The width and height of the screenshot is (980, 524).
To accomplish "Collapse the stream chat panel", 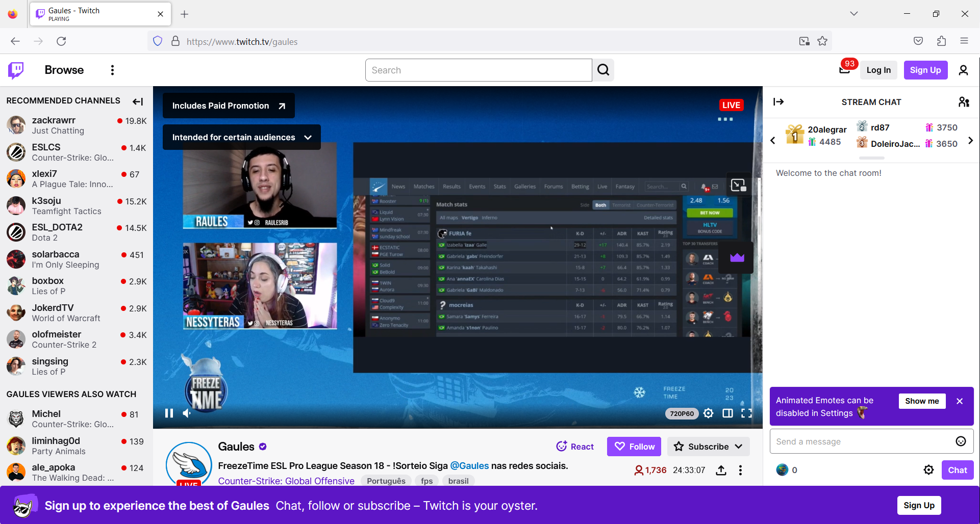I will point(778,101).
